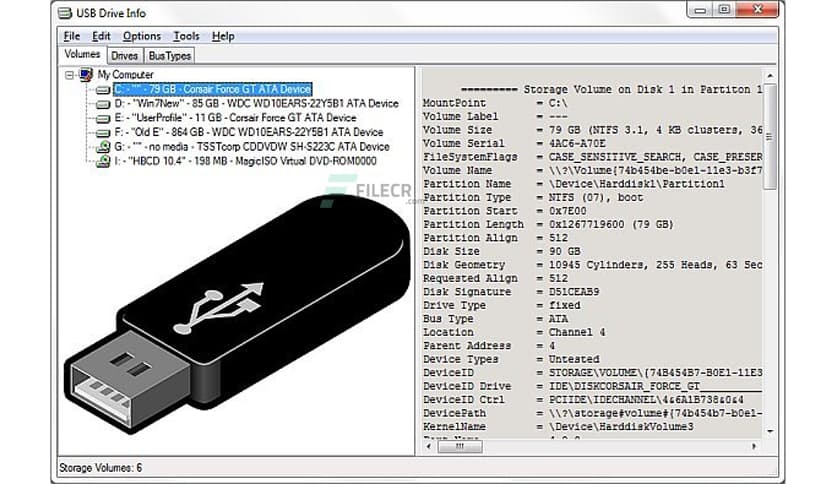836x484 pixels.
Task: Click the Drive Type value fixed
Action: tap(565, 305)
